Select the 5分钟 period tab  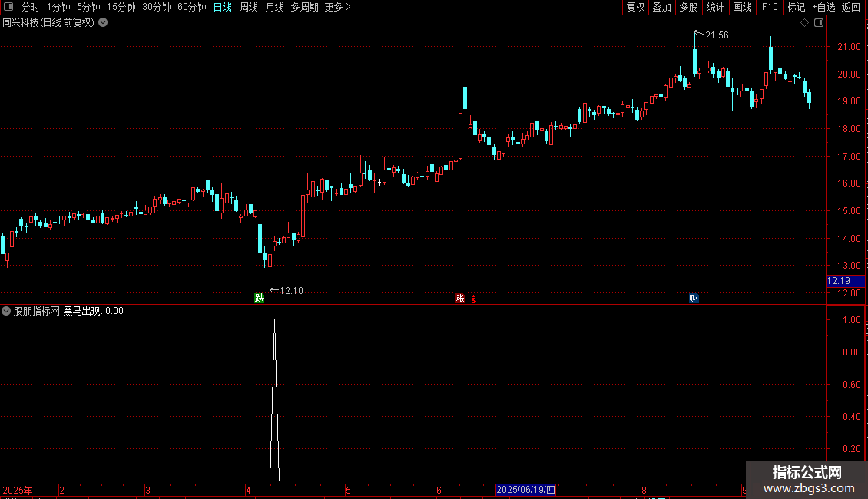click(x=88, y=7)
